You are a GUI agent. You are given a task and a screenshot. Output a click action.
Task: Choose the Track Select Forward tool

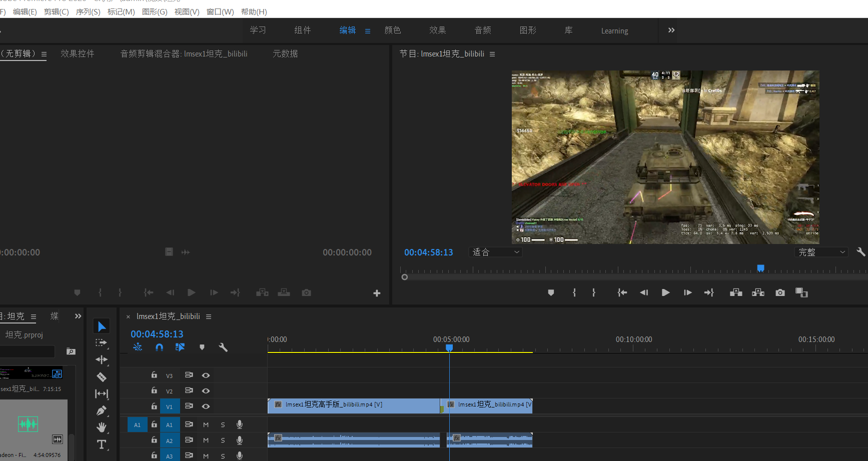click(x=102, y=343)
